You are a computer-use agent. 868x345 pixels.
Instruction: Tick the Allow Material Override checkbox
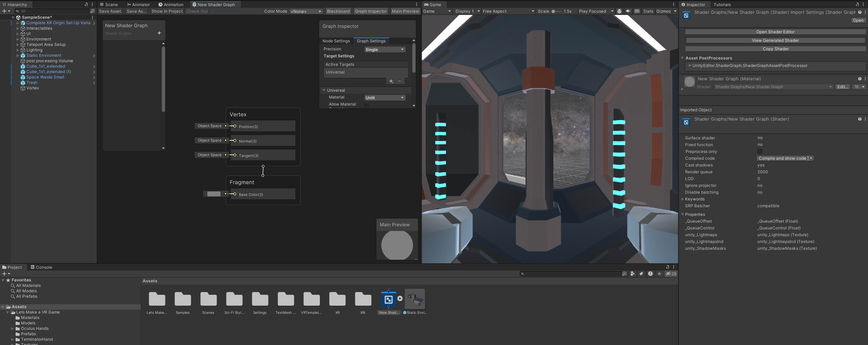(x=366, y=106)
